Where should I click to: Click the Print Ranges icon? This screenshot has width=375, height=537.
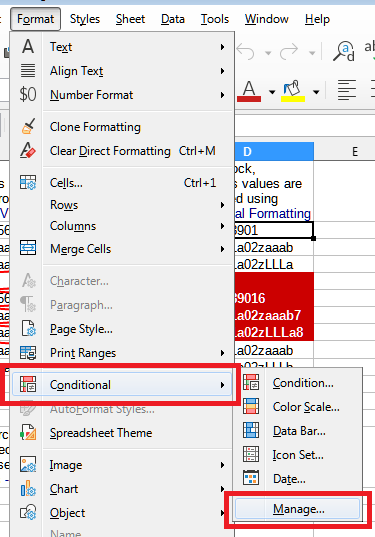(x=28, y=353)
